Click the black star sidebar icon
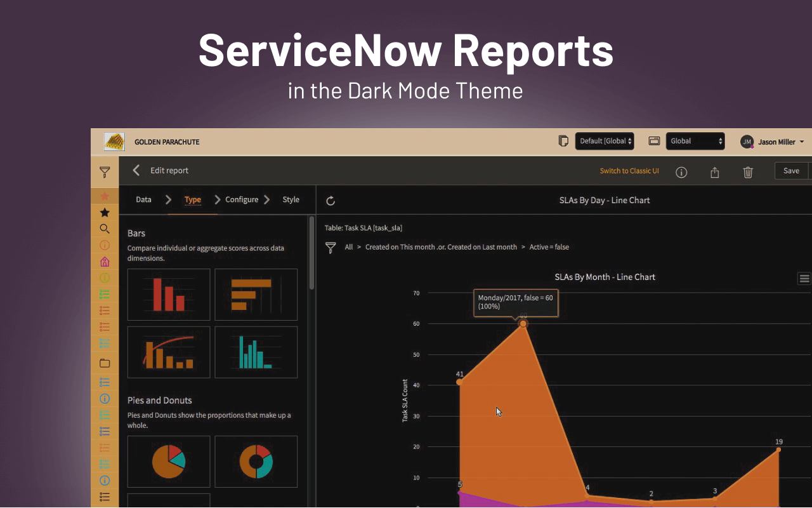 [105, 213]
